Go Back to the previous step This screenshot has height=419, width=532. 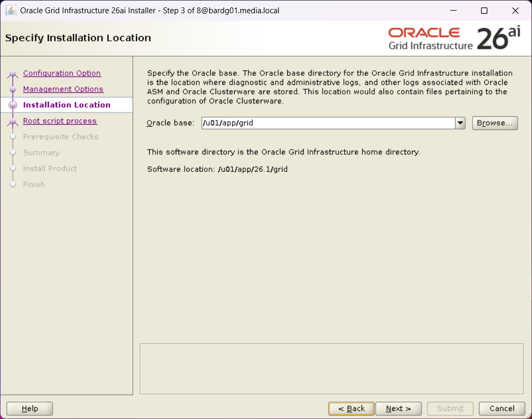coord(351,408)
